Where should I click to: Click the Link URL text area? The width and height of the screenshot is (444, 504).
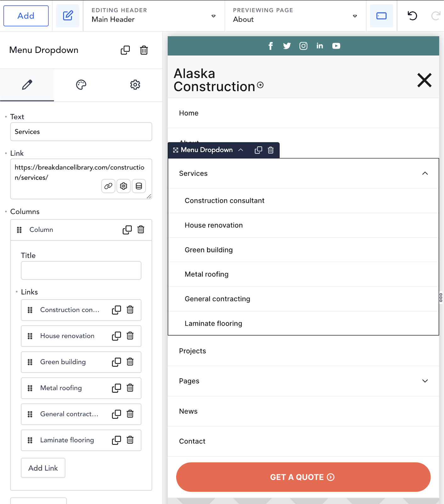pos(81,179)
